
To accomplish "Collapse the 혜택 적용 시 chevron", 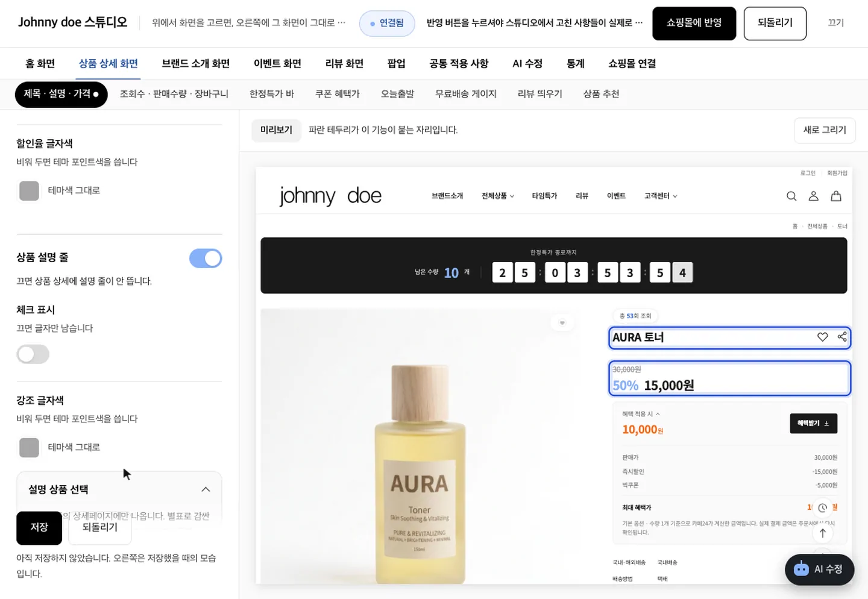I will point(658,414).
